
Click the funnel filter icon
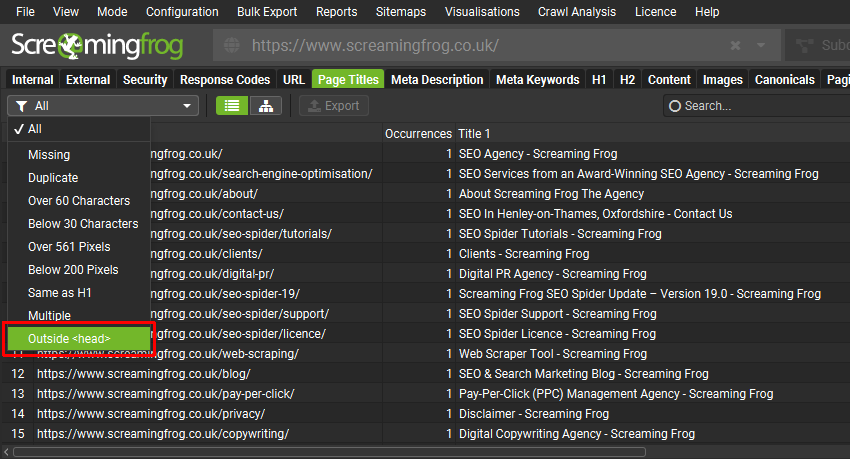coord(22,106)
